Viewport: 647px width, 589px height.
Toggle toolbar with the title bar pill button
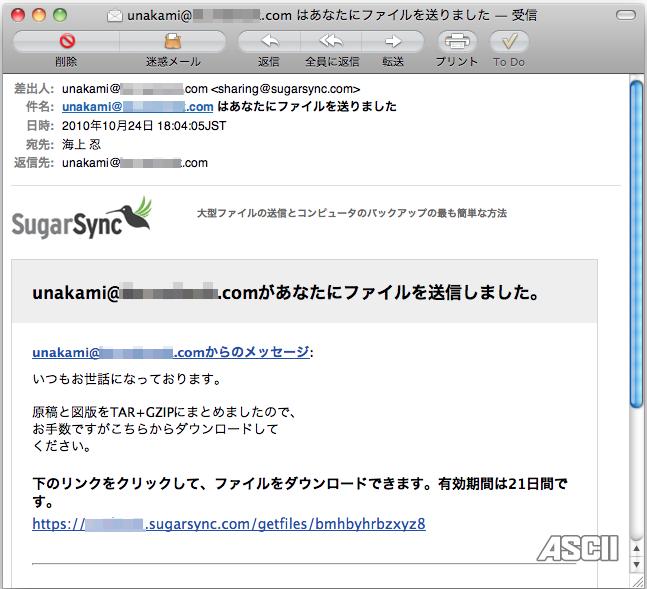[626, 15]
